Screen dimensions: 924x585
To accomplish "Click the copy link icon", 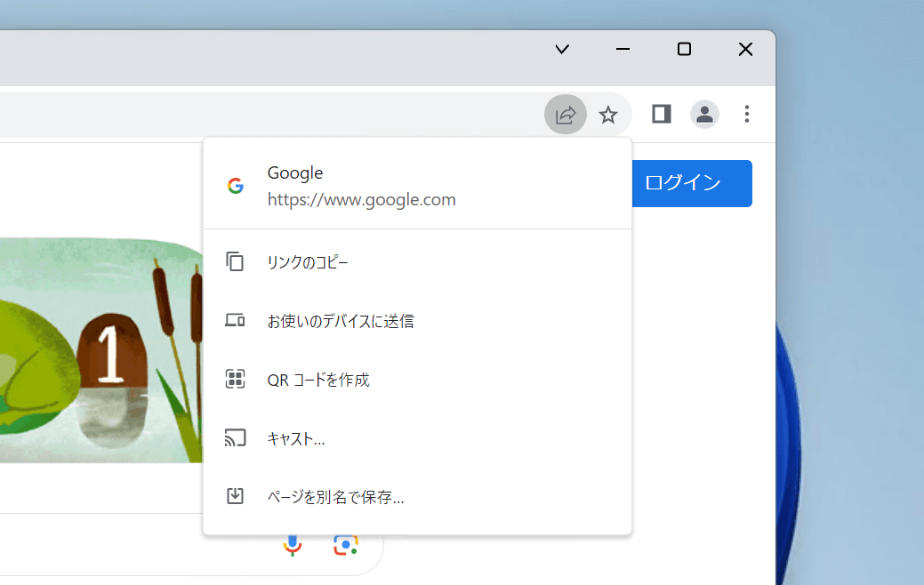I will click(x=235, y=261).
